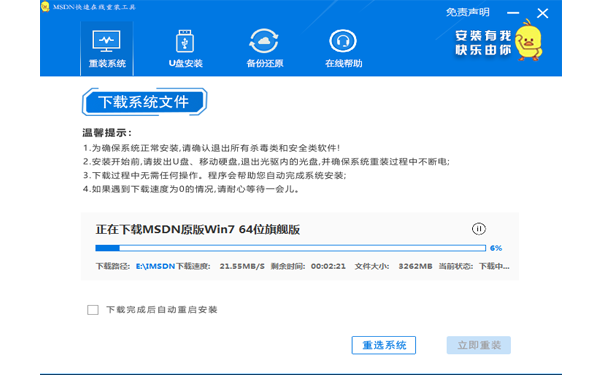Click the 安装有我 快乐由你 slogan
Viewport: 598px width, 375px height.
tap(483, 43)
